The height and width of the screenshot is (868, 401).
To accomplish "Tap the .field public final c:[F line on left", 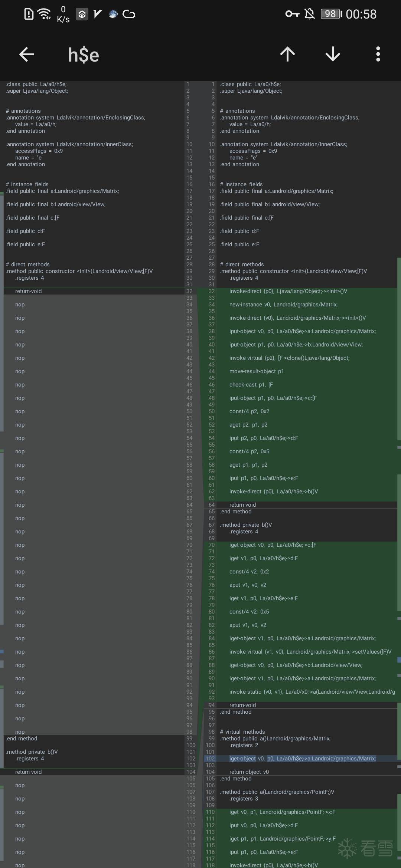I will [33, 218].
